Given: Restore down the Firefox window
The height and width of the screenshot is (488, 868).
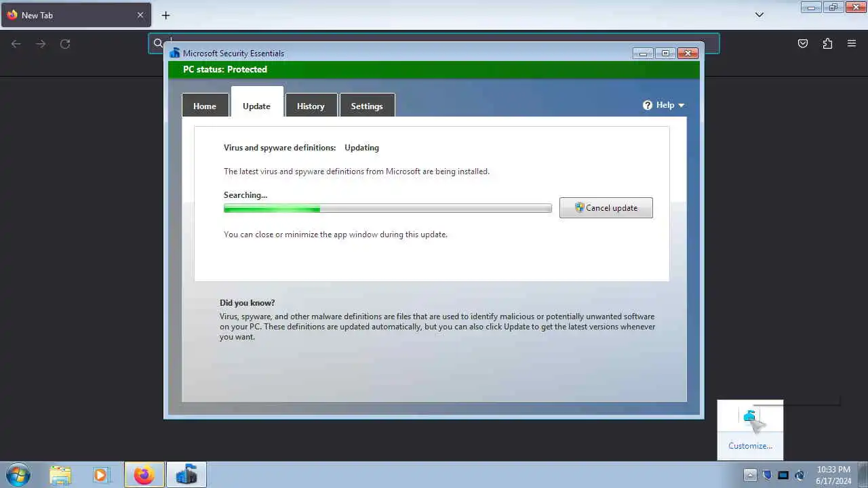Looking at the screenshot, I should 833,7.
